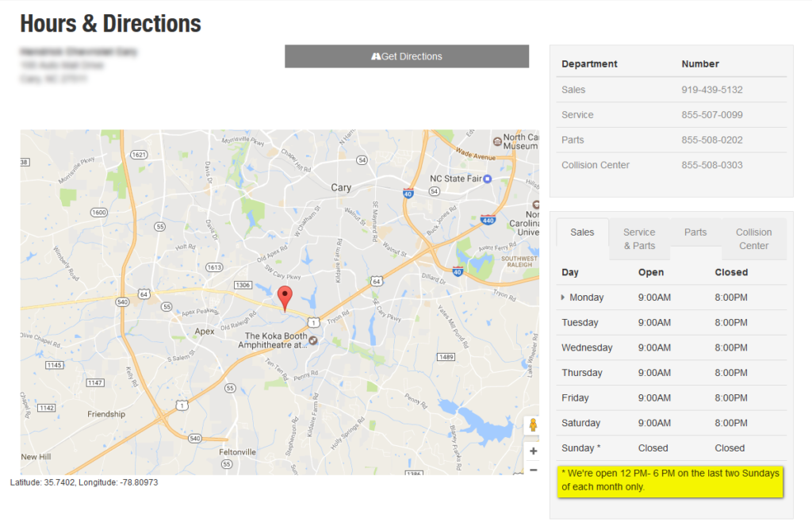This screenshot has height=526, width=812.
Task: Click the red location pin on the map
Action: point(286,297)
